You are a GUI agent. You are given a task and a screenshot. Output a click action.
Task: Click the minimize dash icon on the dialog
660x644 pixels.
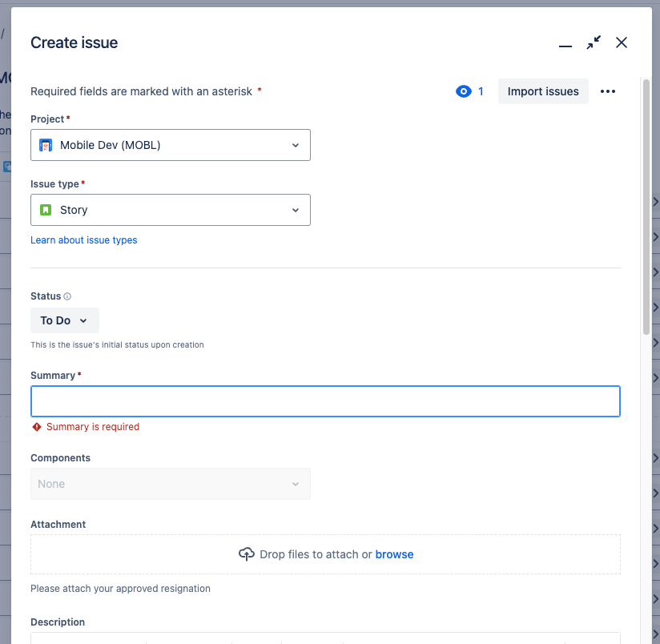(565, 46)
